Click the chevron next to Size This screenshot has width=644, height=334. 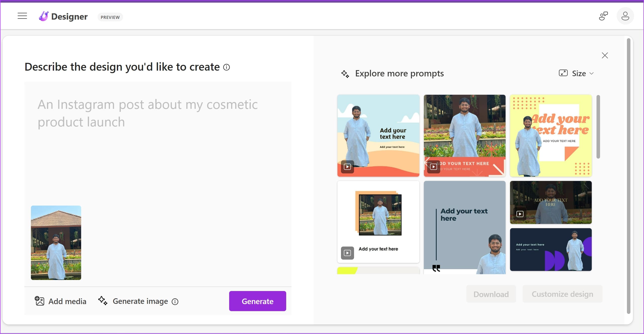coord(591,73)
